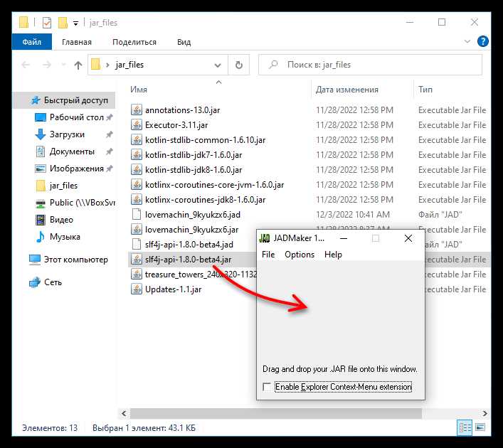Select slf4j-api-1.8.0-beta4.jad file
Screen dimensions: 503x448
pyautogui.click(x=189, y=245)
